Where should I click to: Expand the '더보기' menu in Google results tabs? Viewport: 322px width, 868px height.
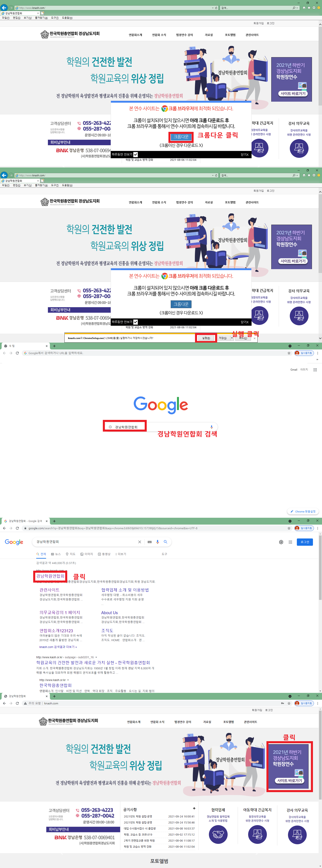[121, 554]
